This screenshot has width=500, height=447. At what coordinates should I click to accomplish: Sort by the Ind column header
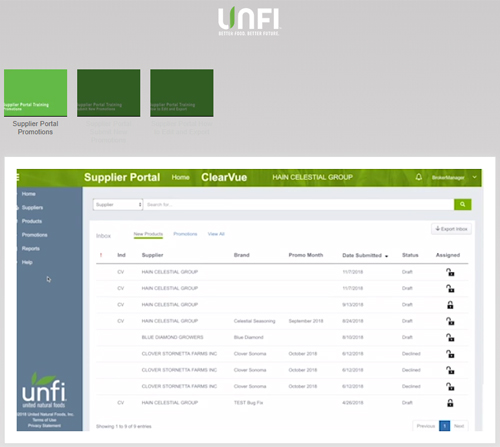121,255
